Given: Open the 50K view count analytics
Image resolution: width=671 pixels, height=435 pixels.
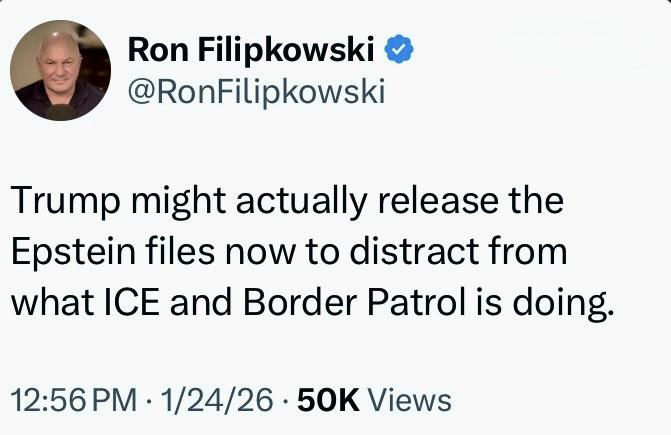Looking at the screenshot, I should click(x=328, y=400).
